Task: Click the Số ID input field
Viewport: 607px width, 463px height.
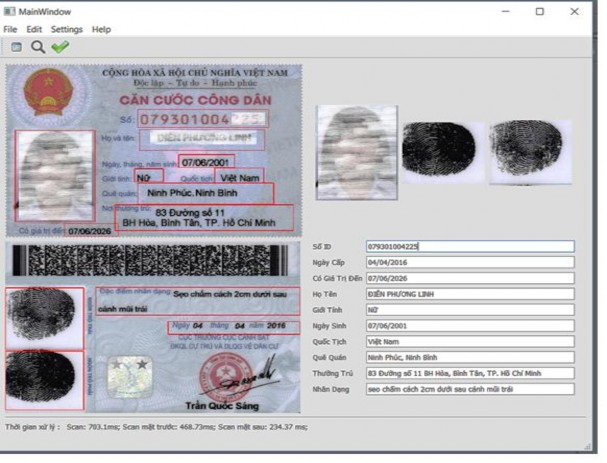Action: coord(469,246)
